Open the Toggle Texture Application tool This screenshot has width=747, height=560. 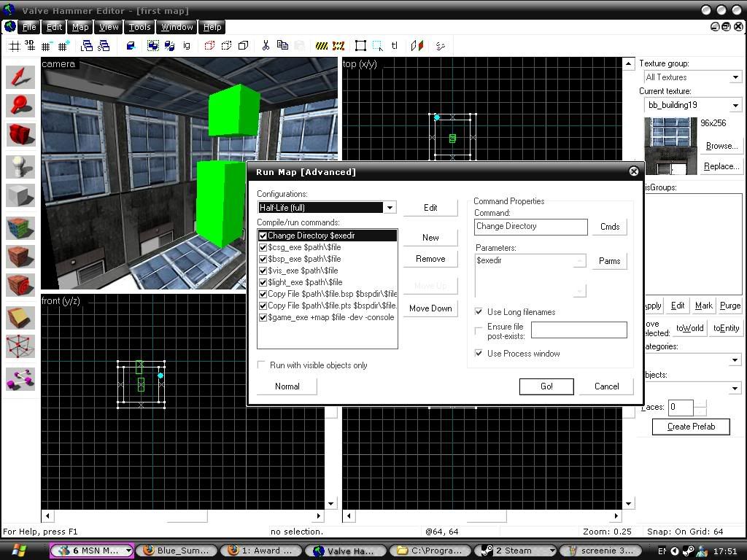[x=20, y=228]
